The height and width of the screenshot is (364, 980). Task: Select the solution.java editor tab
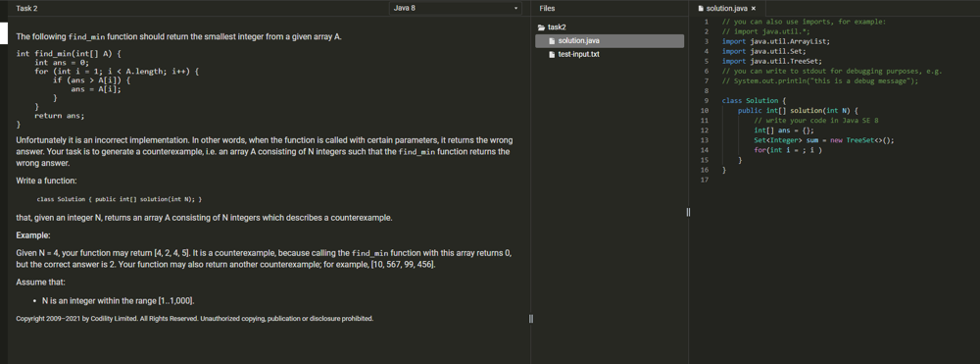726,8
